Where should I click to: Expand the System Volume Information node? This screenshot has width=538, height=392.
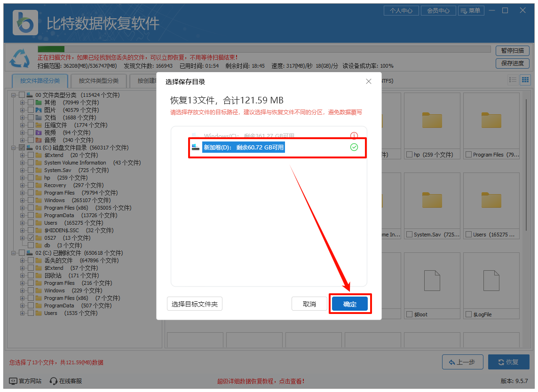pyautogui.click(x=22, y=163)
